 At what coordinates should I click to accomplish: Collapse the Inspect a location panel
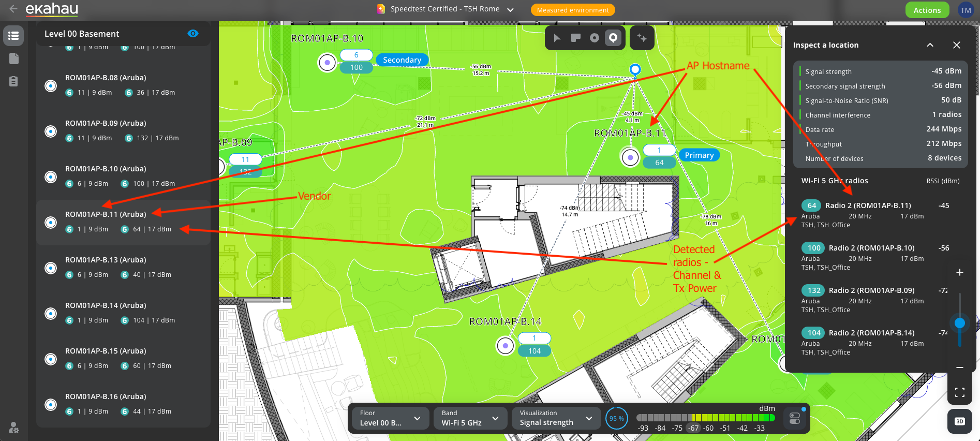pos(930,45)
